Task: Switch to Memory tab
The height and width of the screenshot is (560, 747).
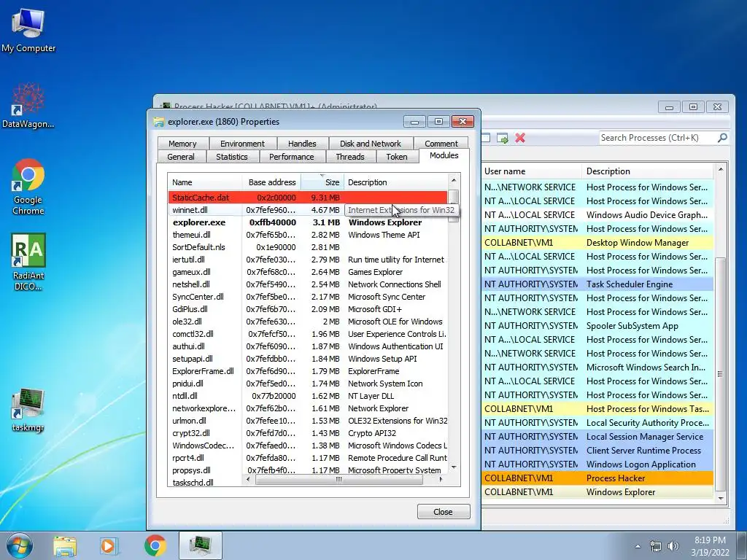Action: 182,144
